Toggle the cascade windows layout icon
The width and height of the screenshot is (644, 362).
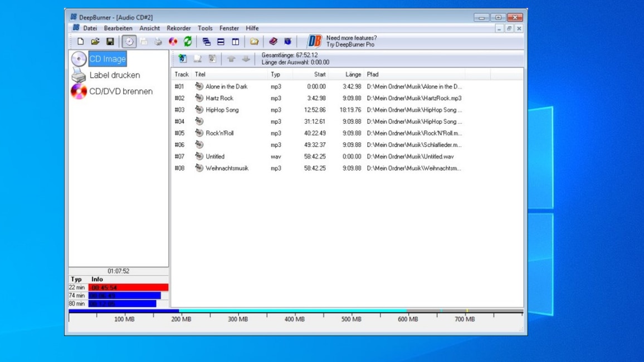tap(207, 41)
